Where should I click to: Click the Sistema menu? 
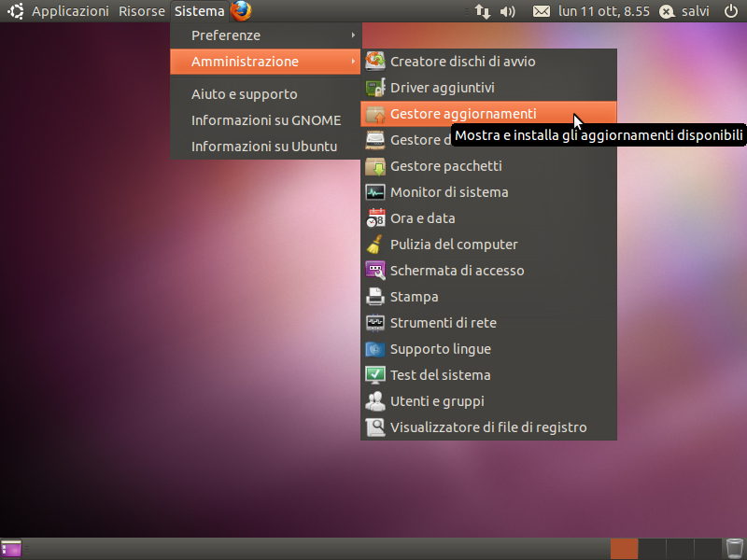199,11
